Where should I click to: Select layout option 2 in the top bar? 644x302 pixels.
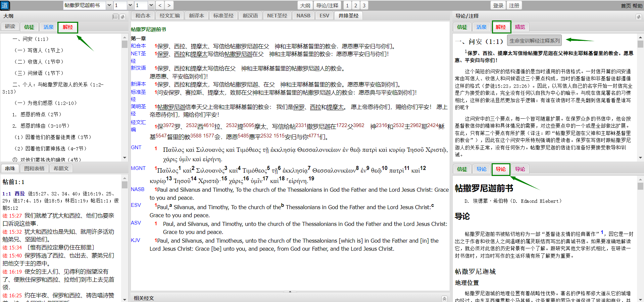click(356, 5)
